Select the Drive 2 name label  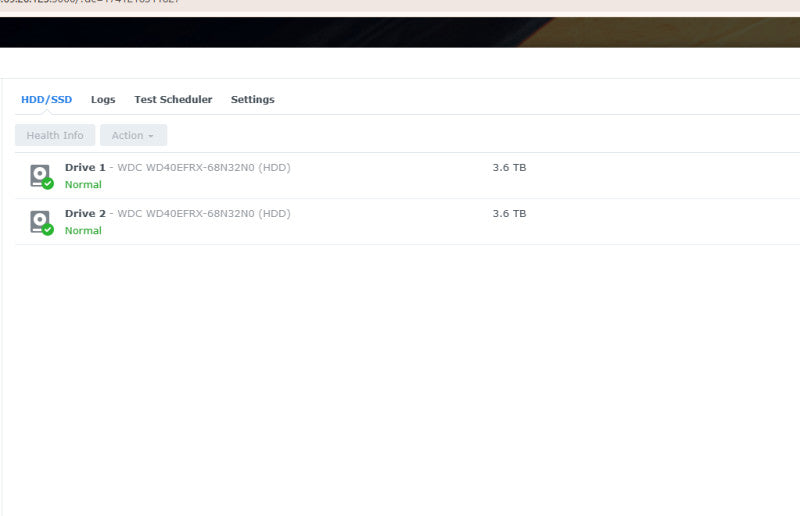(85, 213)
